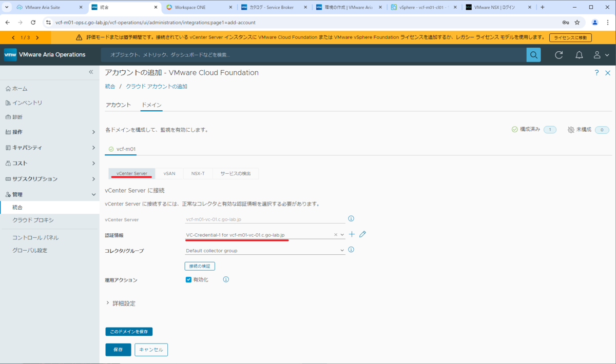Show info for collector group field

tap(351, 250)
